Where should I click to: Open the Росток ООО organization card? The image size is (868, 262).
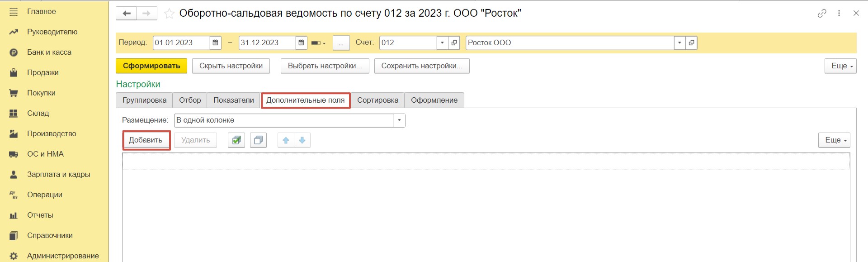point(691,43)
